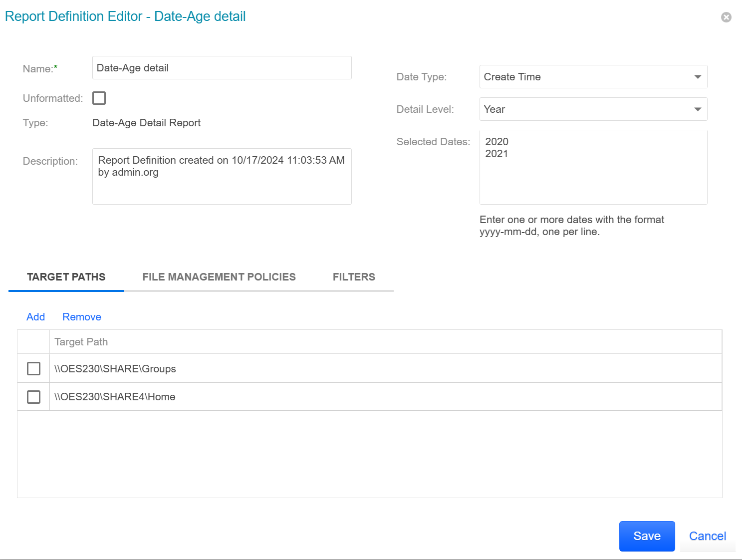This screenshot has width=742, height=560.
Task: Click the Remove target path link
Action: (x=82, y=317)
